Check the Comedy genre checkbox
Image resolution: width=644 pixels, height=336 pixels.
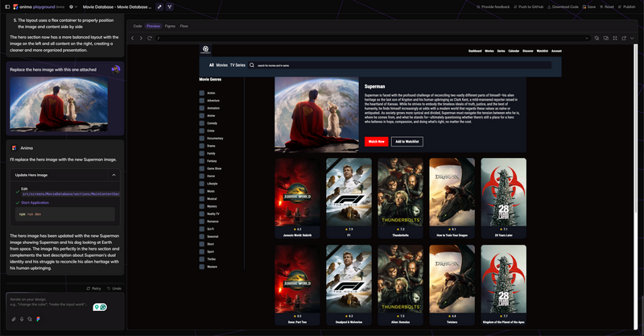coord(202,123)
